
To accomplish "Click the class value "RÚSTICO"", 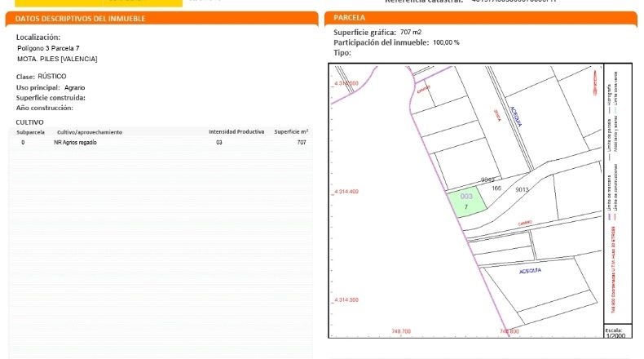I will (51, 76).
